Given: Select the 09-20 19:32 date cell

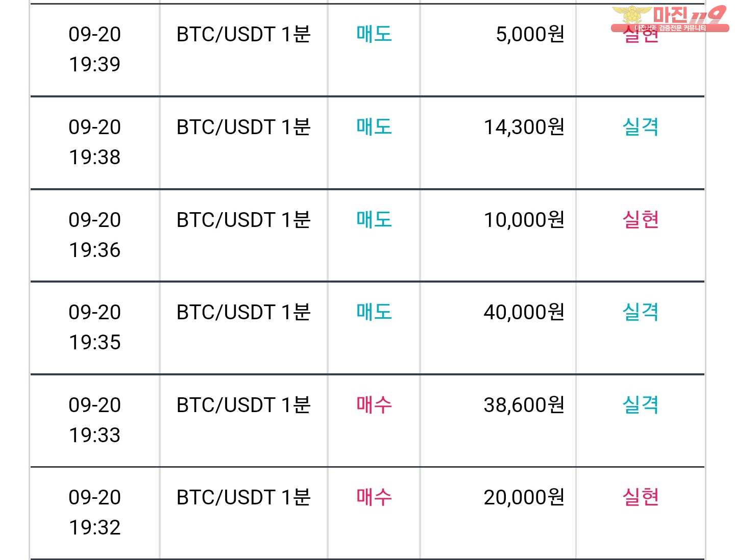Looking at the screenshot, I should 95,512.
